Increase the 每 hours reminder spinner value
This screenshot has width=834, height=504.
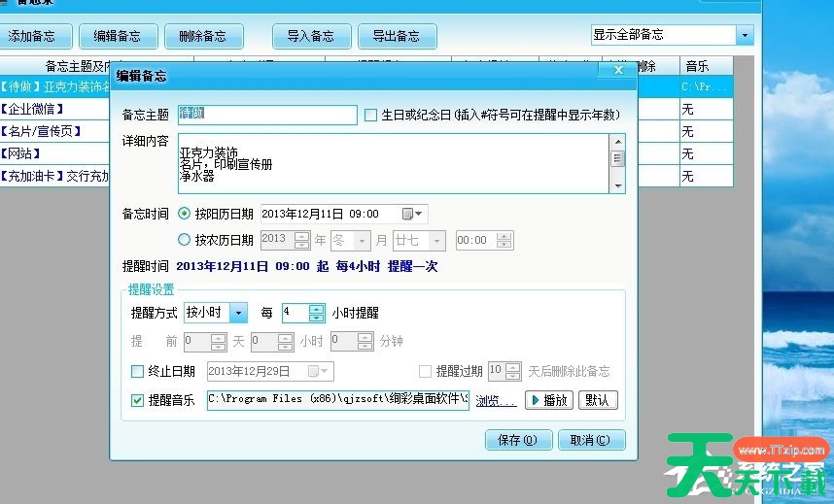pos(316,308)
